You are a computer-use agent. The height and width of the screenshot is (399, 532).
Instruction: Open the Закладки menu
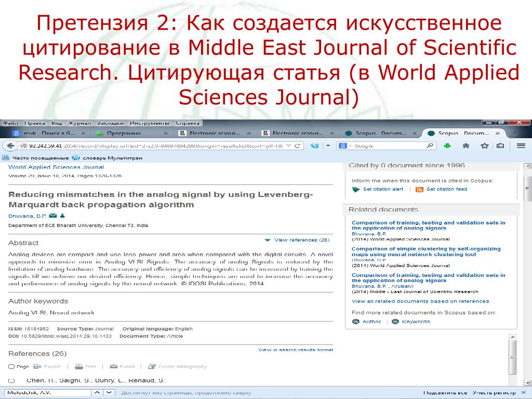(x=110, y=123)
